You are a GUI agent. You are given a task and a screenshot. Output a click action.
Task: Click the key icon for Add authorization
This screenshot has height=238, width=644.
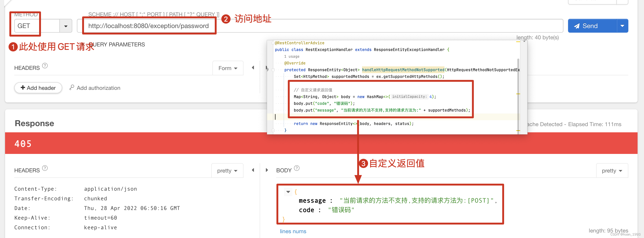[x=72, y=88]
